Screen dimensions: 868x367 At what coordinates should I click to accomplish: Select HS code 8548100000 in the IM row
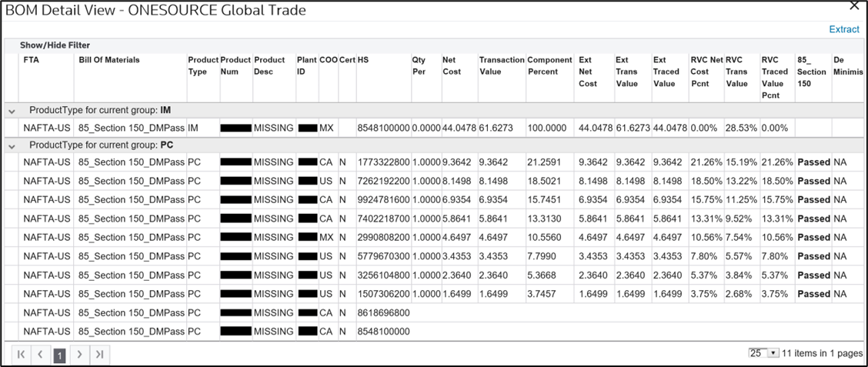pos(384,128)
